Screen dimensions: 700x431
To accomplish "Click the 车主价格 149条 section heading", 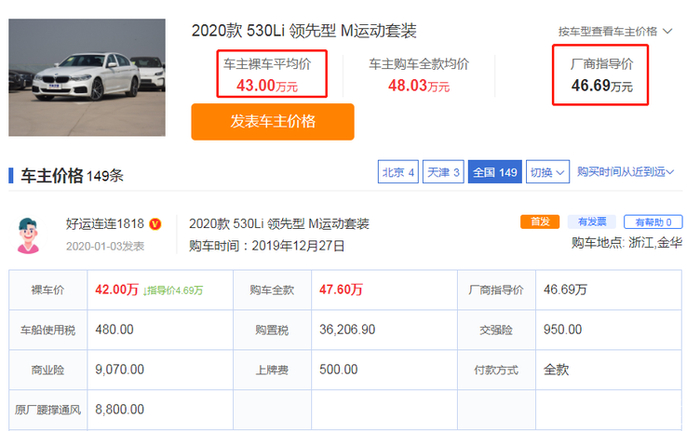I will 72,176.
